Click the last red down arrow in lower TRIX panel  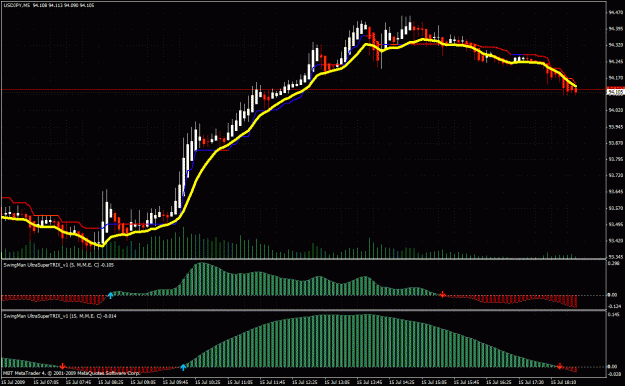pyautogui.click(x=560, y=366)
